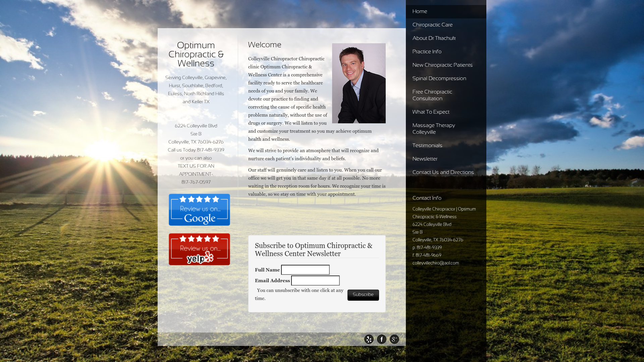
Task: Open Chiropractic Care page
Action: (x=432, y=25)
